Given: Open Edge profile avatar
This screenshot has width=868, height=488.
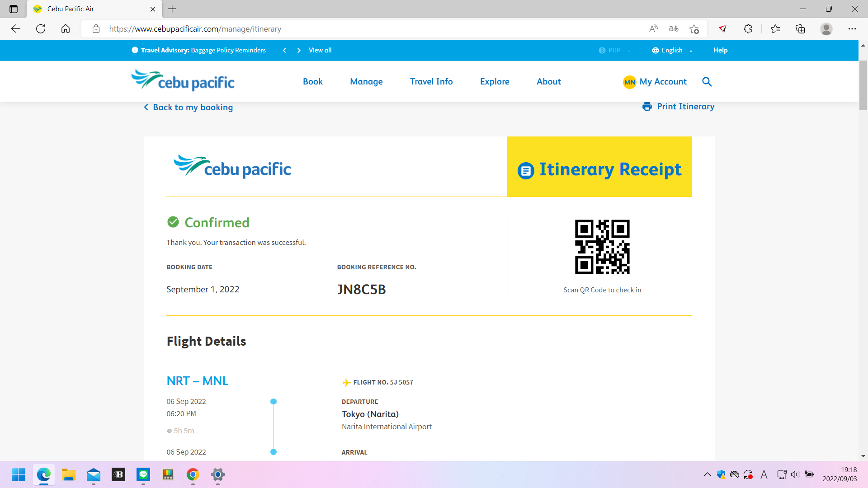Looking at the screenshot, I should point(826,29).
